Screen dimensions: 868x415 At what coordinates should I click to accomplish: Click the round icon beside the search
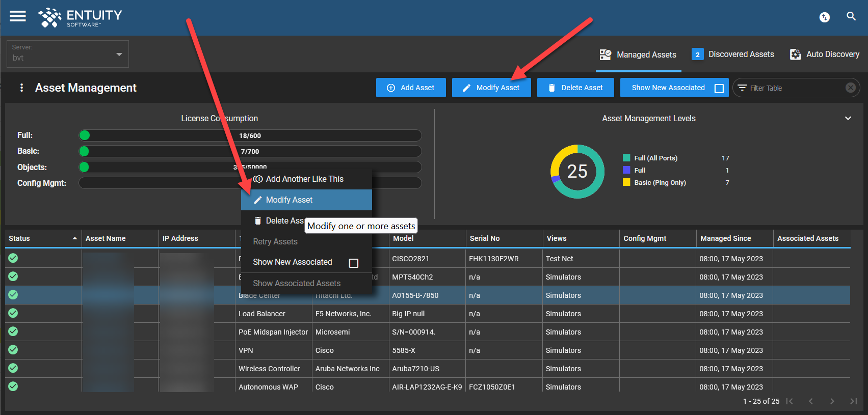[824, 17]
